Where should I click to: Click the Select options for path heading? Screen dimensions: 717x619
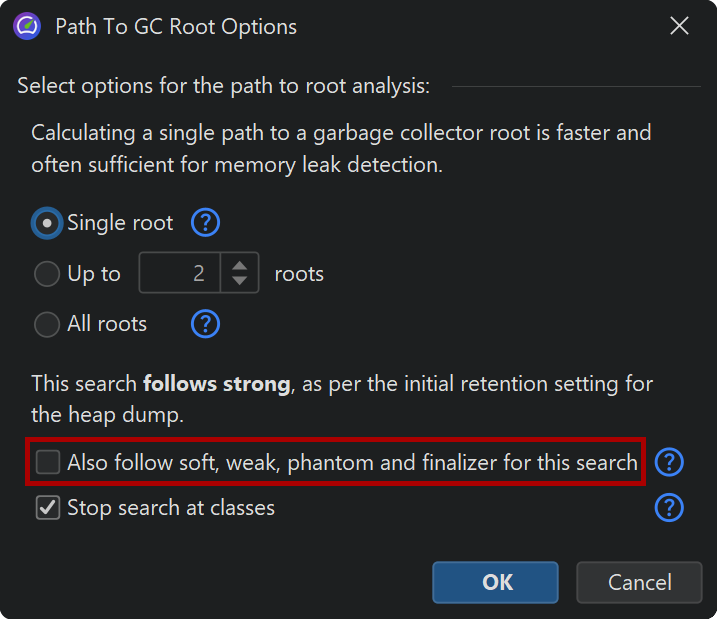(223, 86)
